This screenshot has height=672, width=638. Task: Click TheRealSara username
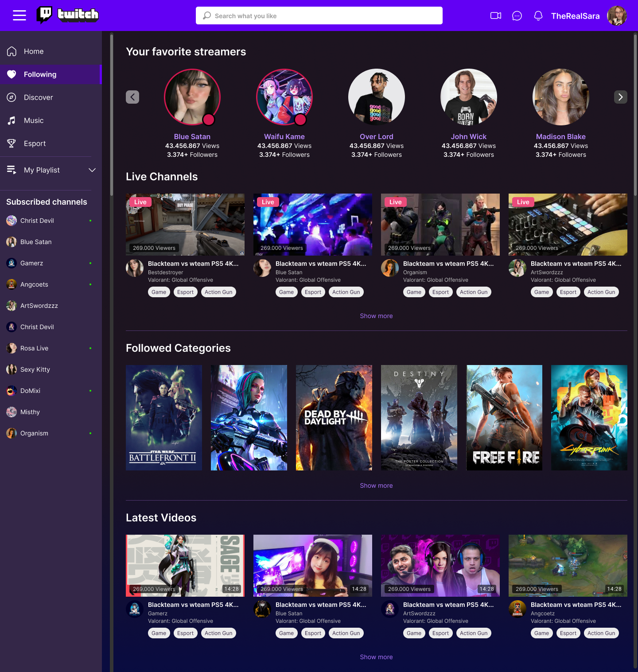coord(575,16)
